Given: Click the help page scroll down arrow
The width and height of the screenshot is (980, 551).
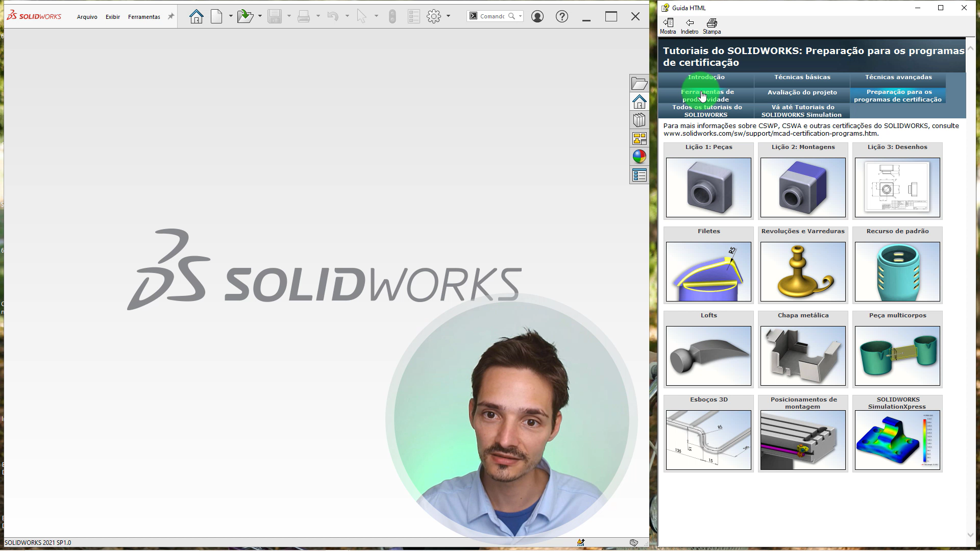Looking at the screenshot, I should (971, 535).
